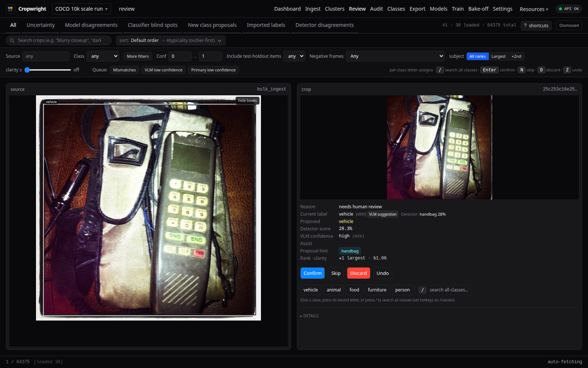Click the clarity threshold slider

48,70
